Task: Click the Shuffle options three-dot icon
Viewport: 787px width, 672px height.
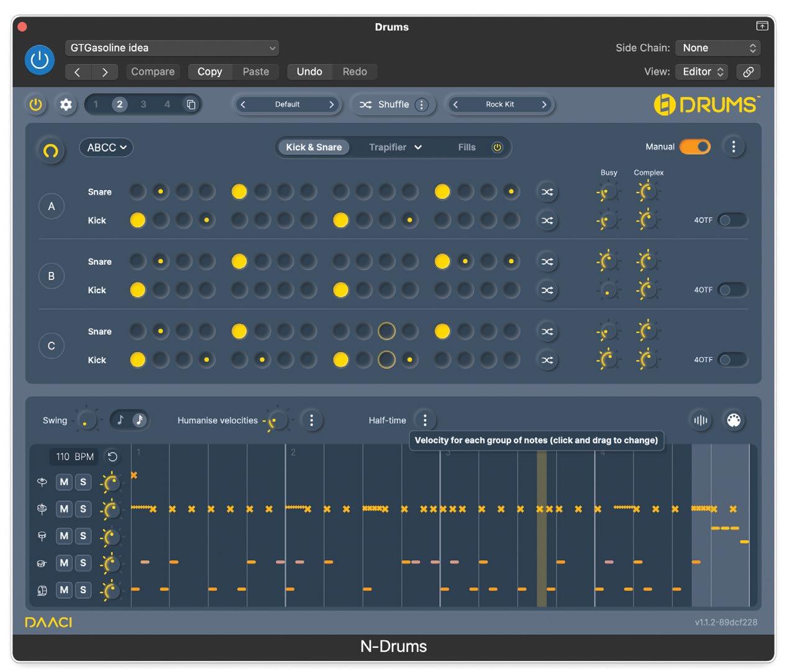Action: (422, 104)
